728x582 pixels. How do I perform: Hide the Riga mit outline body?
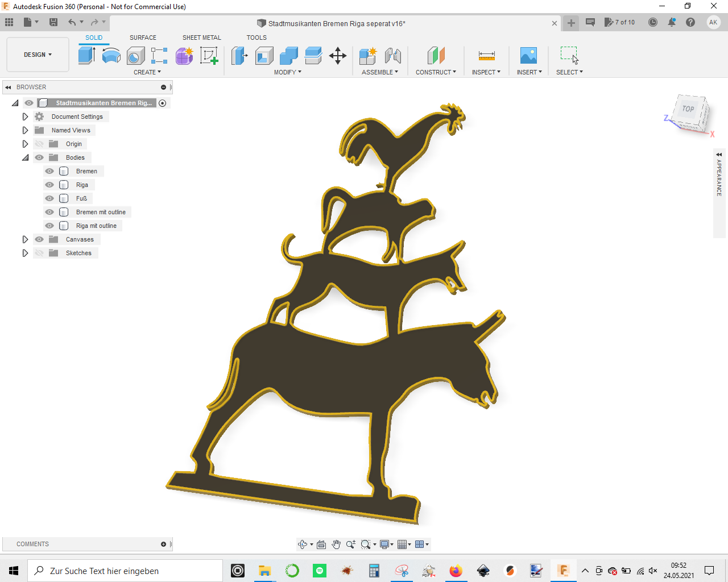coord(49,226)
